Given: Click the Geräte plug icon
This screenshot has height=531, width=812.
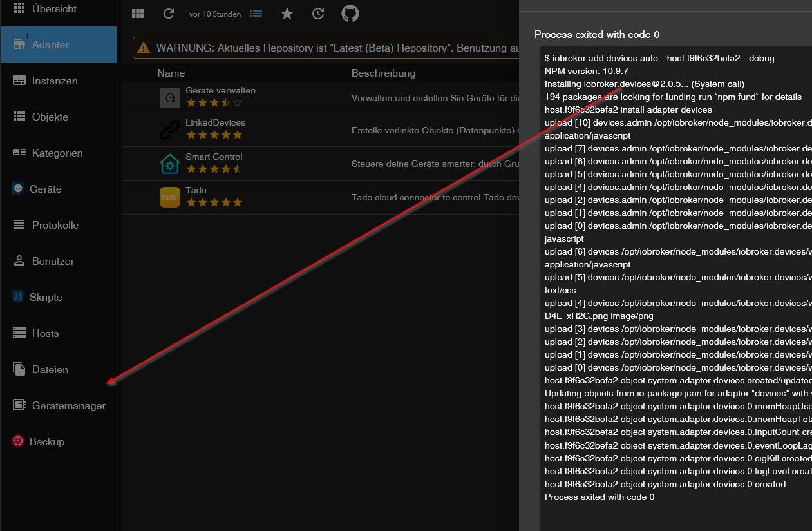Looking at the screenshot, I should (x=18, y=189).
